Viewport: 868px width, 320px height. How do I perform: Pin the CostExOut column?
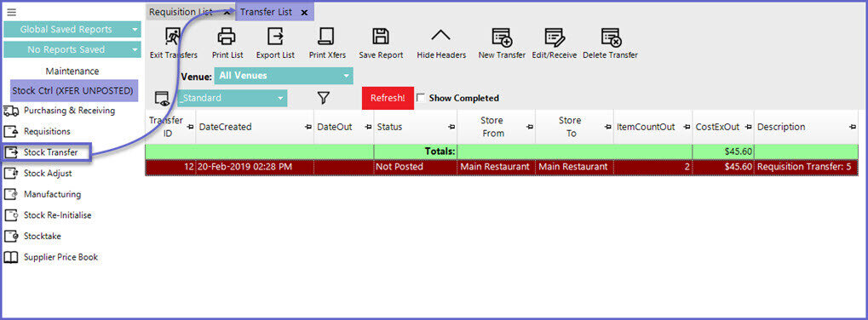(748, 127)
